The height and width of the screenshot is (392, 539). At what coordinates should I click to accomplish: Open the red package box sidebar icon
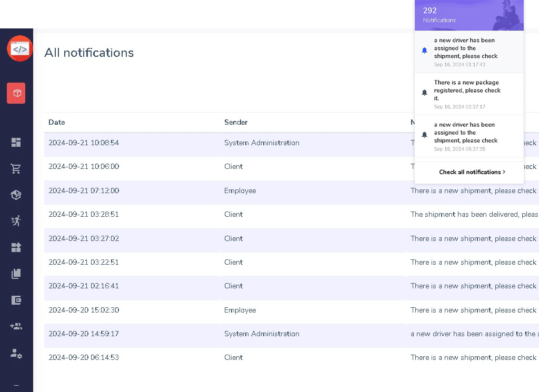tap(16, 93)
